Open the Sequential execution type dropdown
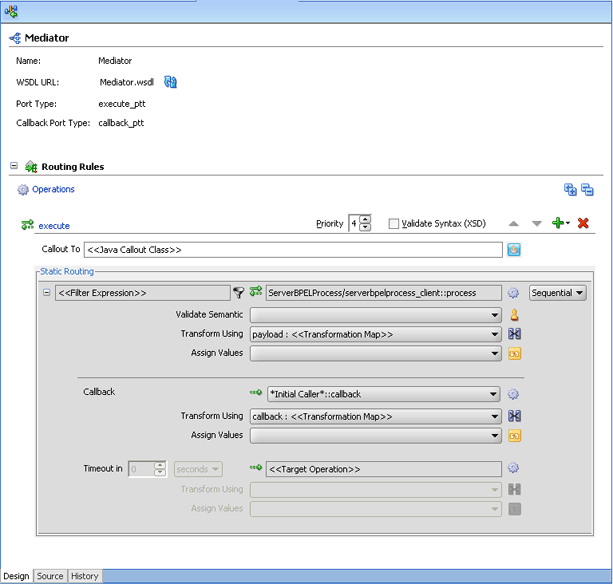Viewport: 613px width, 584px height. point(557,293)
